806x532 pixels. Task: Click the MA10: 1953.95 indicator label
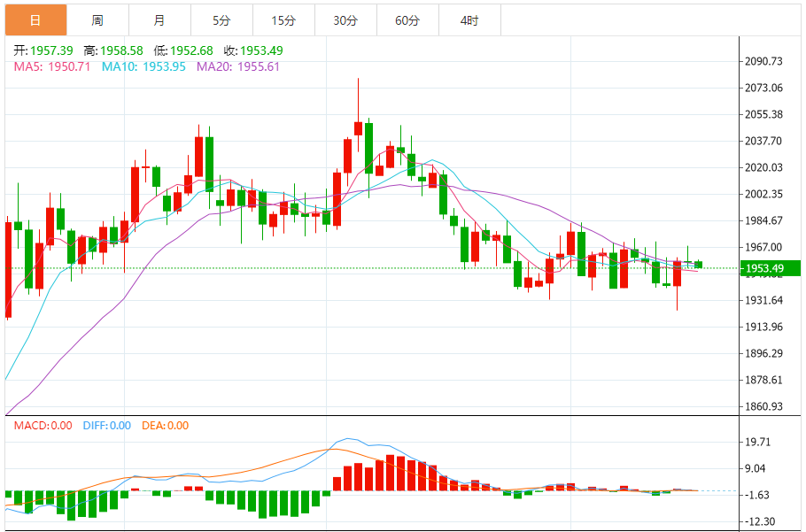[143, 66]
